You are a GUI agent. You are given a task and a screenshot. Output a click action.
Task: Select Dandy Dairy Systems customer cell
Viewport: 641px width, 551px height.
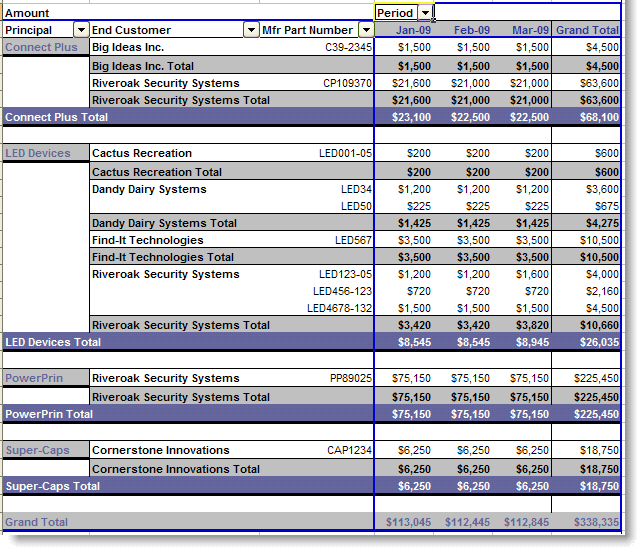click(x=149, y=189)
